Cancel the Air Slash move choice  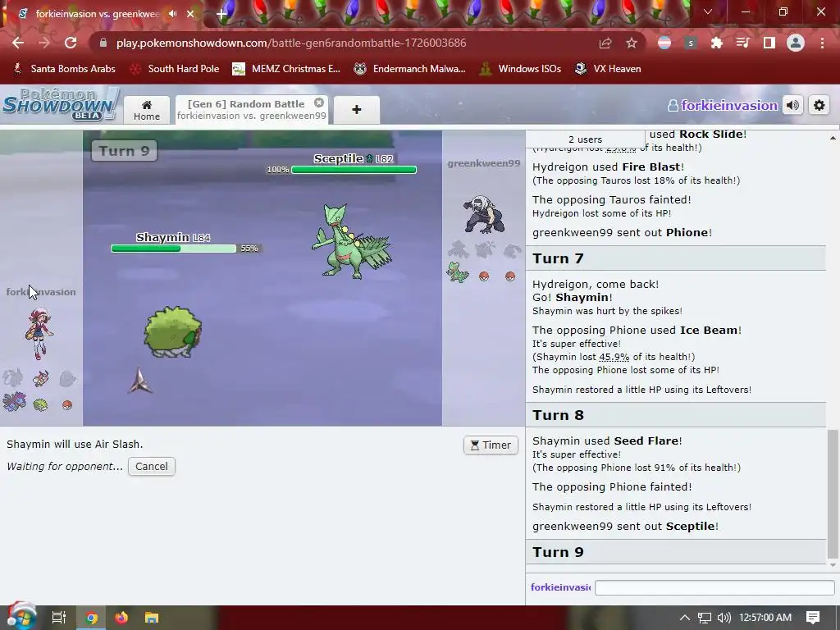click(152, 467)
